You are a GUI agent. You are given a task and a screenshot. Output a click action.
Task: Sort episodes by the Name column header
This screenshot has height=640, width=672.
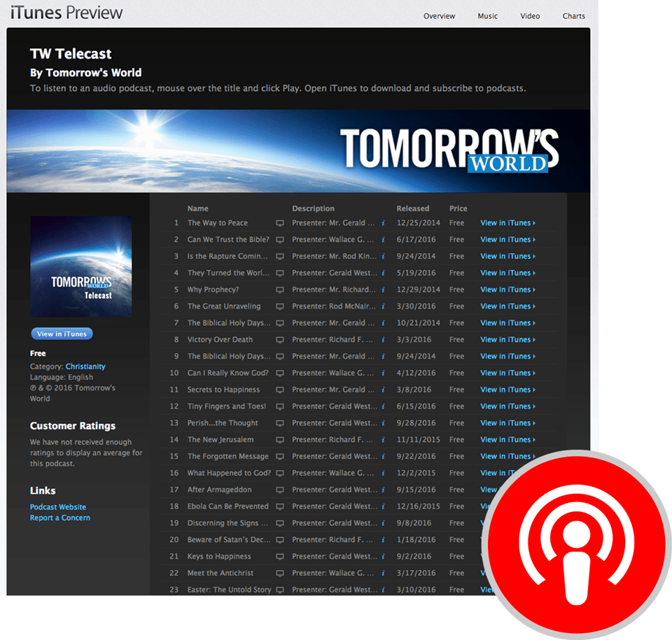(197, 208)
